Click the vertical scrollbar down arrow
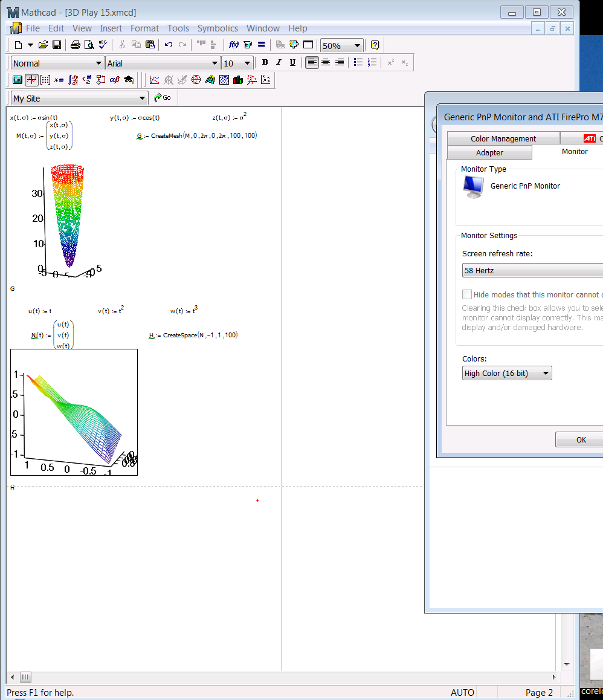The height and width of the screenshot is (700, 603). (x=567, y=664)
